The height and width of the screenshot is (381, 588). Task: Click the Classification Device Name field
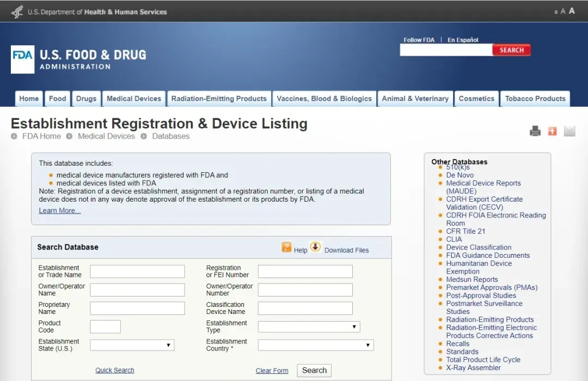pos(305,308)
